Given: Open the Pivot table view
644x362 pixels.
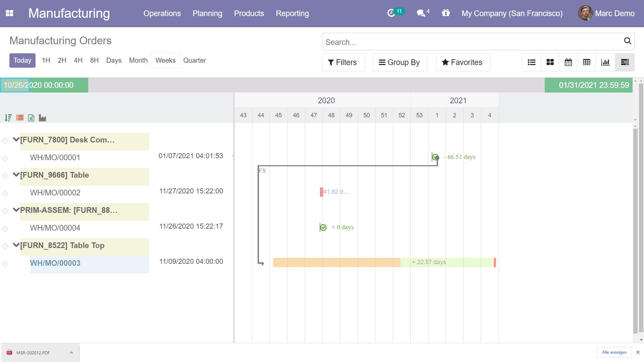Looking at the screenshot, I should [x=586, y=62].
